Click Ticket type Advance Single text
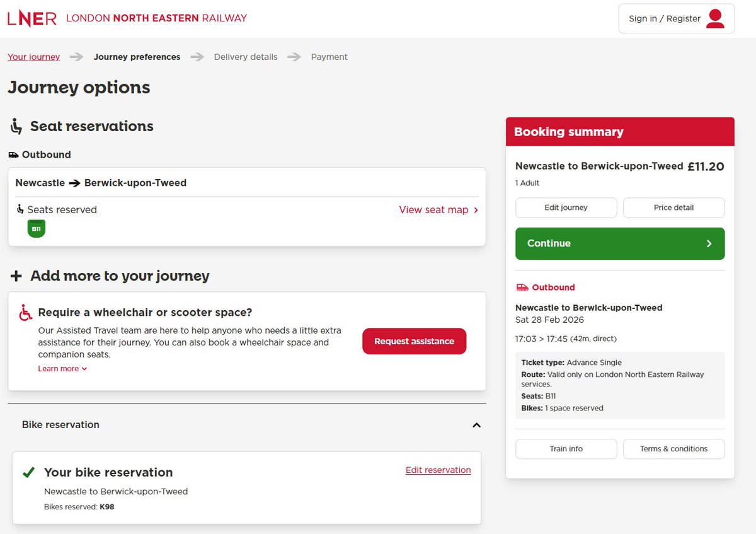Screen dimensions: 756x534 (x=571, y=363)
